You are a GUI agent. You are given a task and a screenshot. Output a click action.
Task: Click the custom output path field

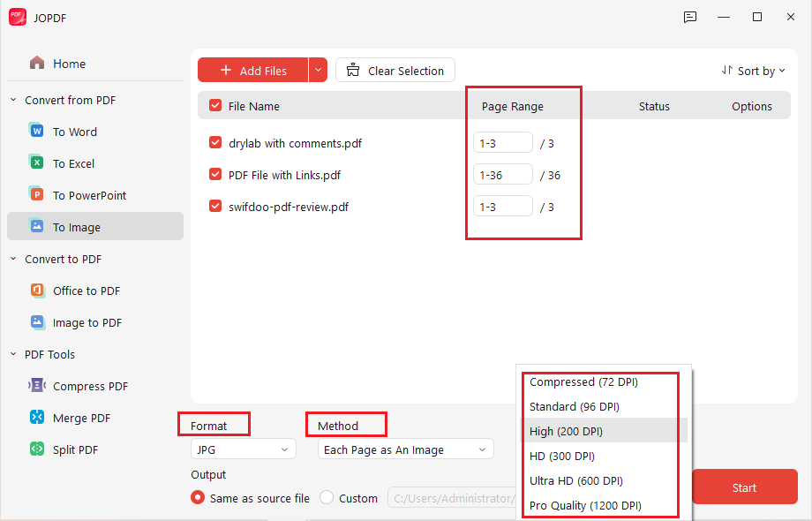coord(453,498)
